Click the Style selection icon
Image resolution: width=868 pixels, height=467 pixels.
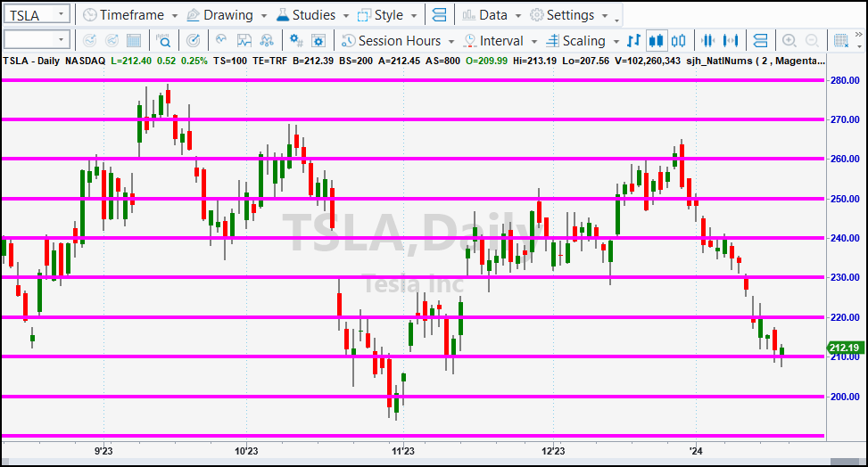(x=364, y=15)
